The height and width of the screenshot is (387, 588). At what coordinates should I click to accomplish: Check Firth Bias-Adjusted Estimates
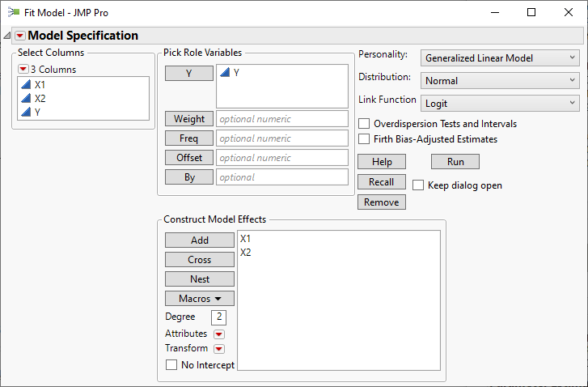[x=365, y=139]
